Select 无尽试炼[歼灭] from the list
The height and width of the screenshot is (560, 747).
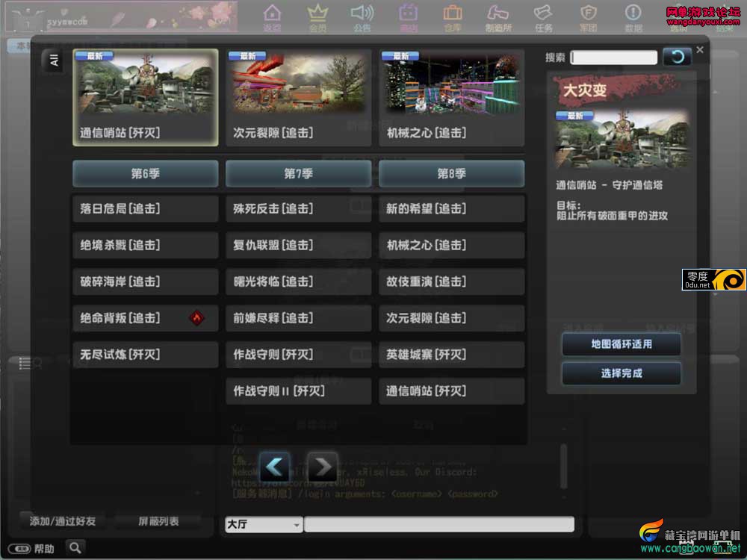click(x=146, y=354)
